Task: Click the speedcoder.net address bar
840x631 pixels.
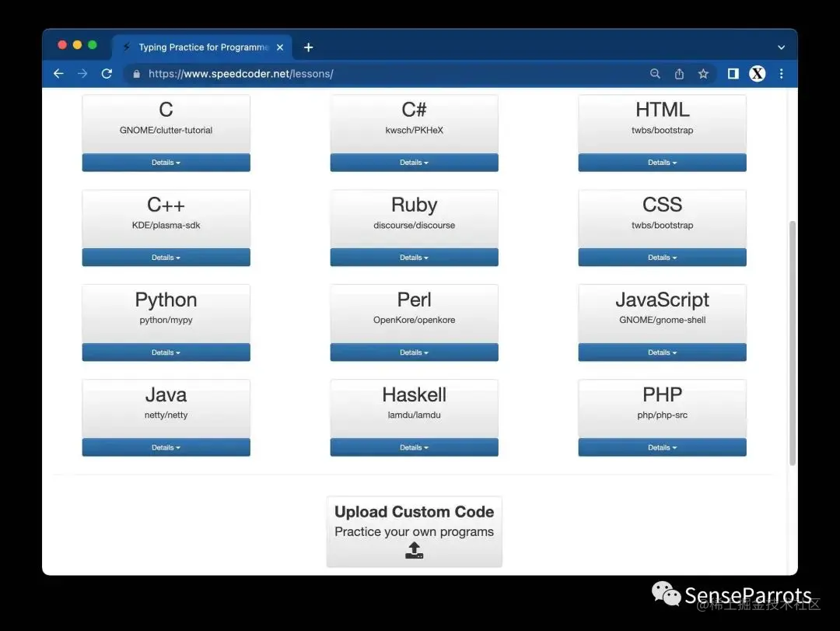Action: (389, 74)
